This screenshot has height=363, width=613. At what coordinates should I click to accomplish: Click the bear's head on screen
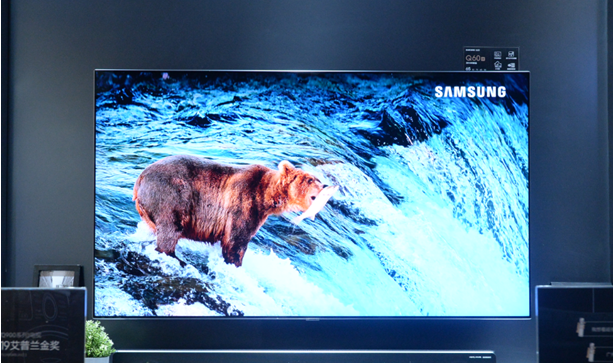(x=298, y=181)
